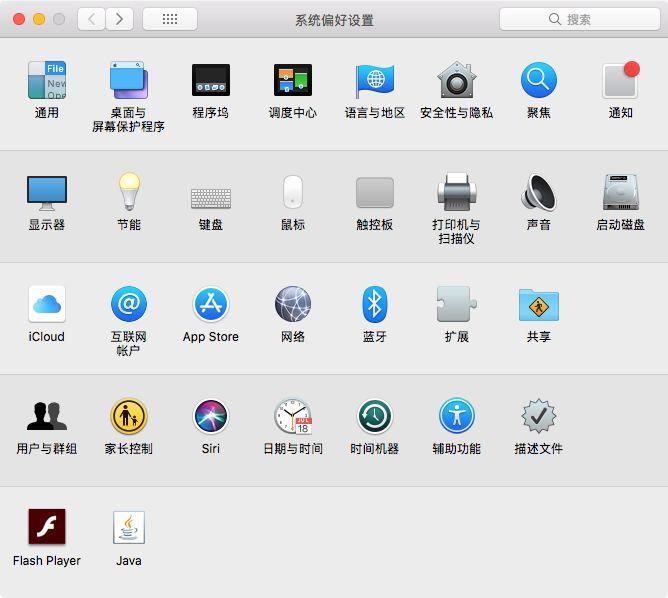This screenshot has height=598, width=668.
Task: Open 打印机与扫描仪 printer pane
Action: [456, 192]
